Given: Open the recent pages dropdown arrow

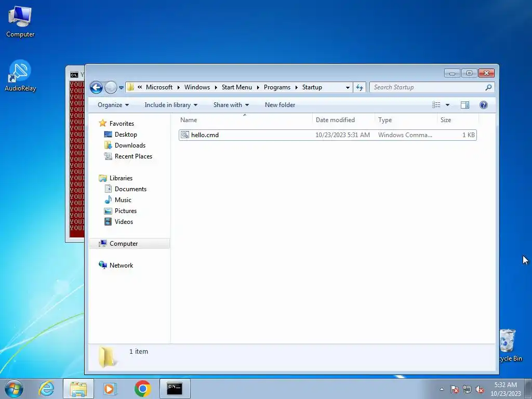Looking at the screenshot, I should [x=121, y=87].
